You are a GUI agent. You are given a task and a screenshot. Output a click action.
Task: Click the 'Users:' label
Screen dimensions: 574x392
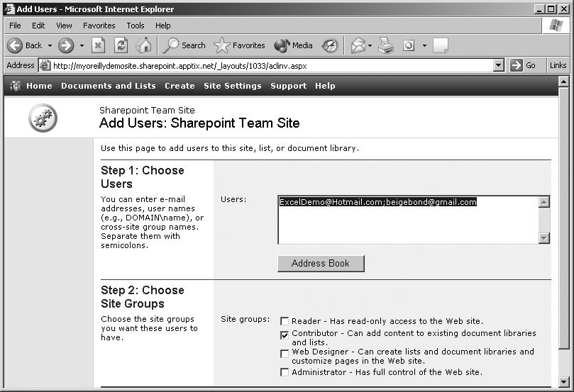point(233,199)
